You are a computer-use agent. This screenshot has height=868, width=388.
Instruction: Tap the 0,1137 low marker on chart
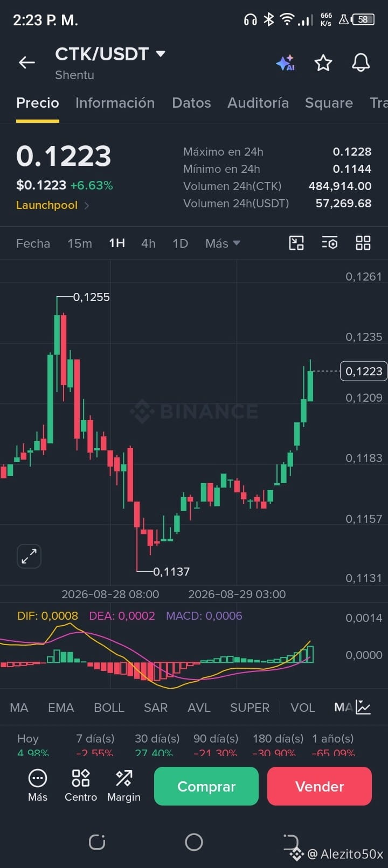click(171, 571)
